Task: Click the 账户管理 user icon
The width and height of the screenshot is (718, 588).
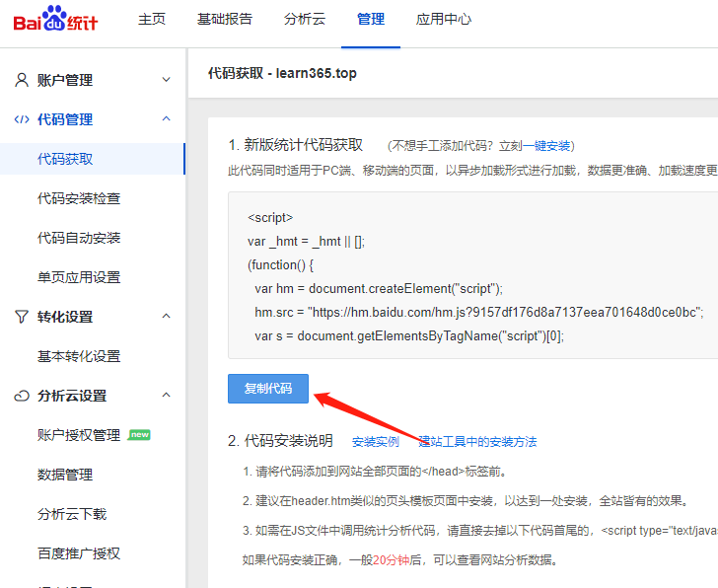Action: click(21, 80)
